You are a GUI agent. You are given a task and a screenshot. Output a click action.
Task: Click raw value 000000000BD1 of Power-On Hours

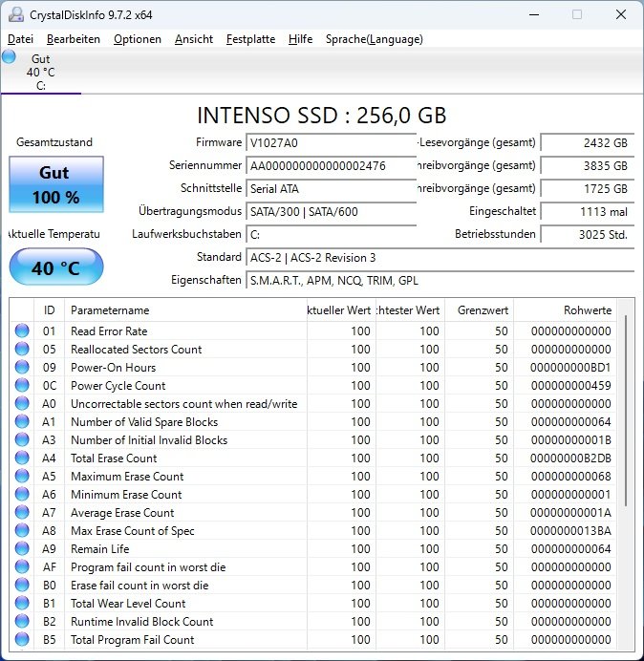[x=570, y=367]
